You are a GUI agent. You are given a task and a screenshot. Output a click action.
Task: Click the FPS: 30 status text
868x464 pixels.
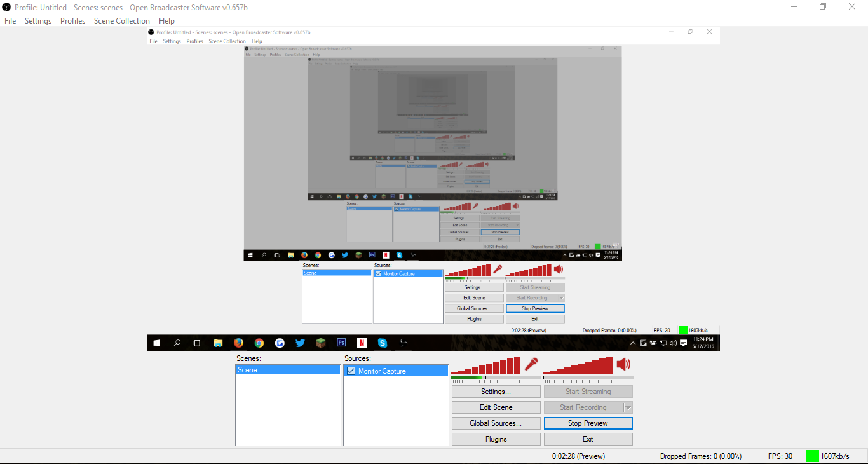point(780,456)
